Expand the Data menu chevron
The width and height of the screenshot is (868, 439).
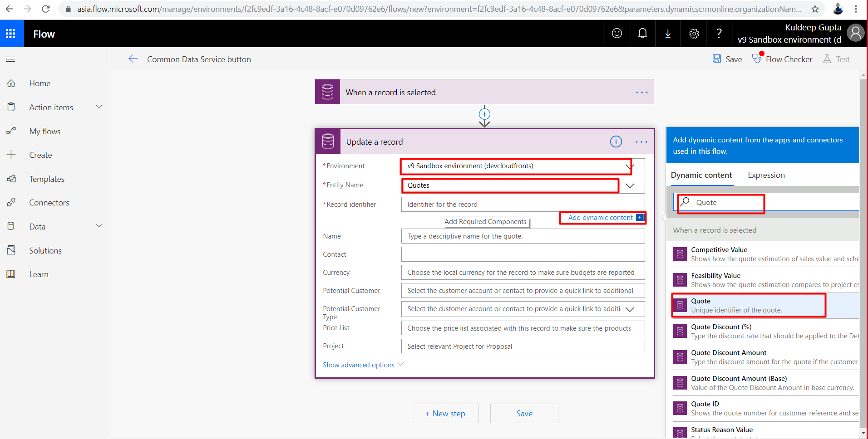coord(99,226)
